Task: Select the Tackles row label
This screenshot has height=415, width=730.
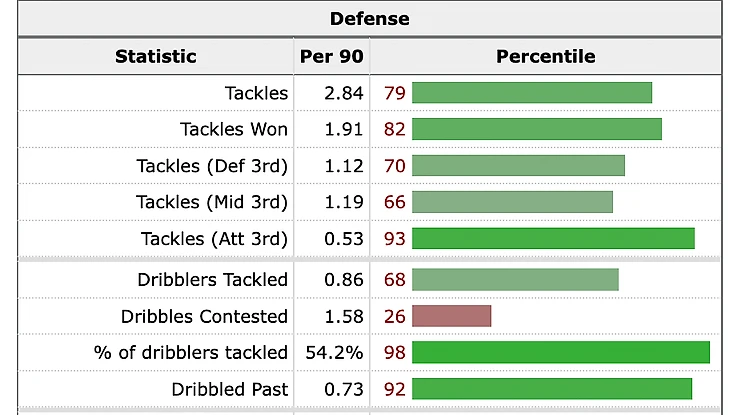Action: click(257, 93)
